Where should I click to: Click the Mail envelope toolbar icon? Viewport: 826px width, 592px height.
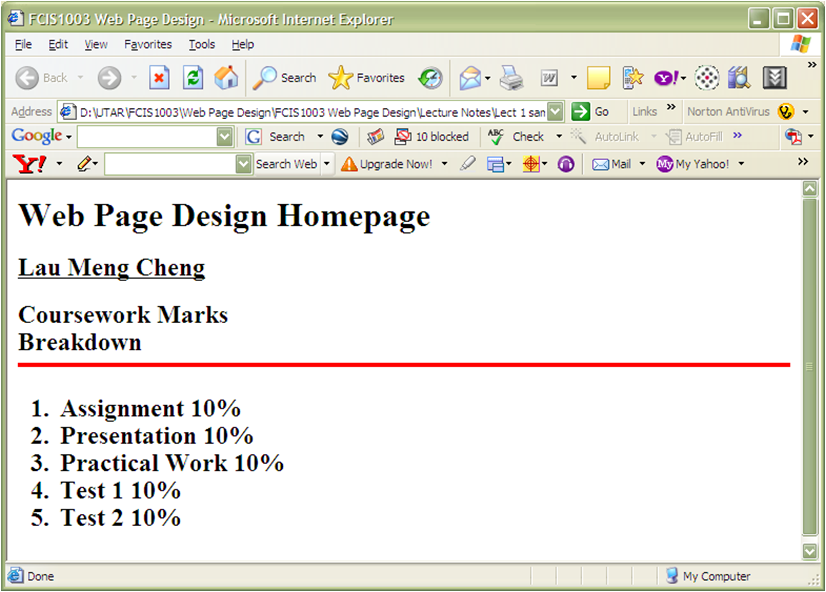click(x=470, y=78)
